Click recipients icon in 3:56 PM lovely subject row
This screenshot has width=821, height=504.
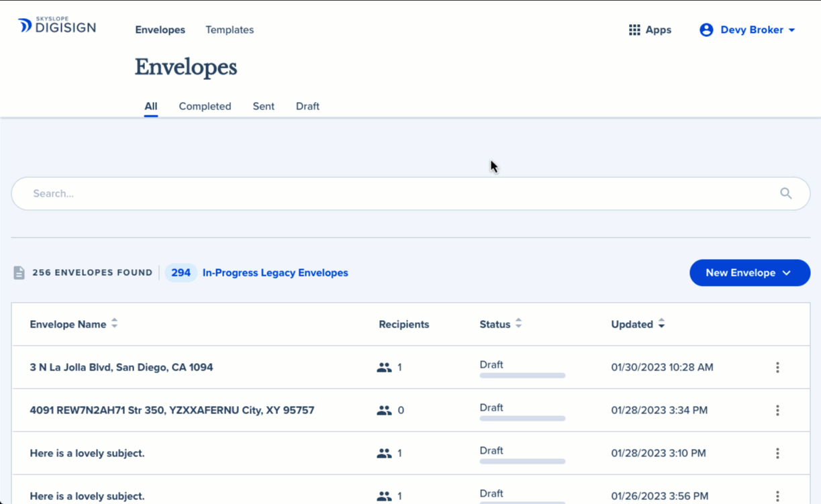tap(384, 496)
